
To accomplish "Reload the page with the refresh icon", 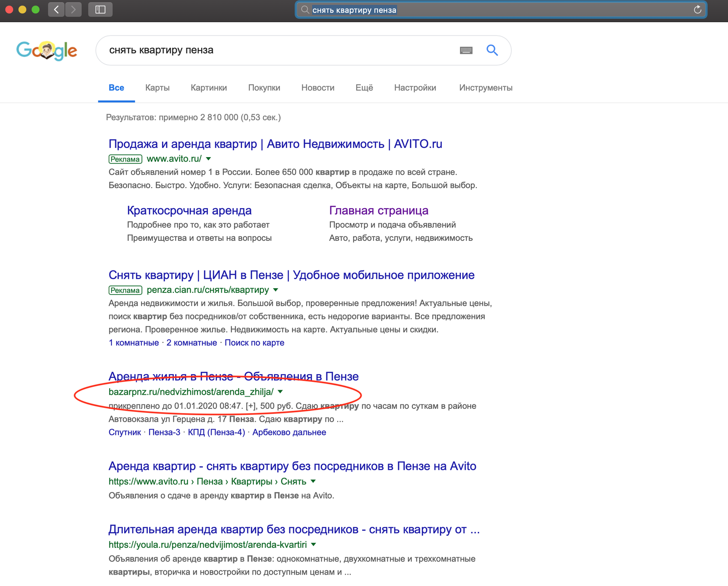I will click(697, 10).
